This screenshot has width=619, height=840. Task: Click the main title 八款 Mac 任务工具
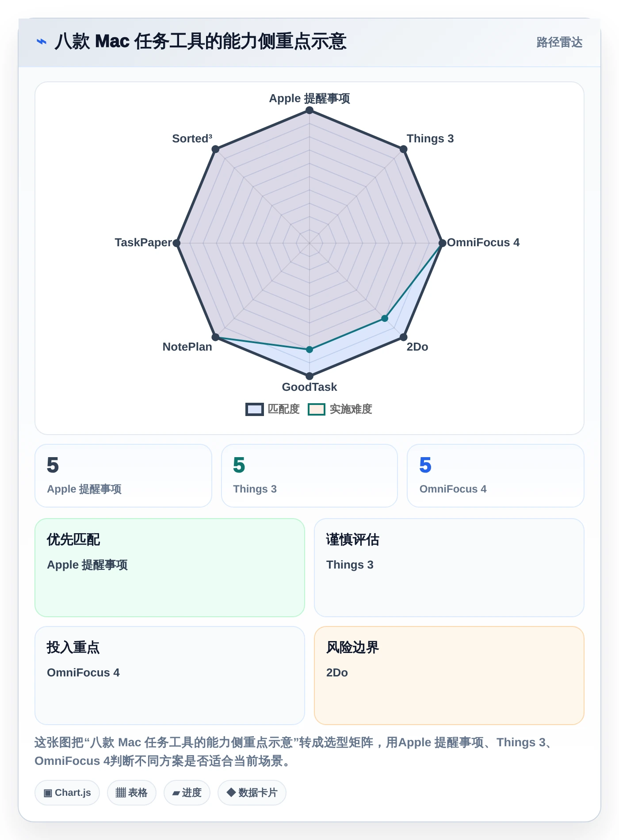click(200, 42)
